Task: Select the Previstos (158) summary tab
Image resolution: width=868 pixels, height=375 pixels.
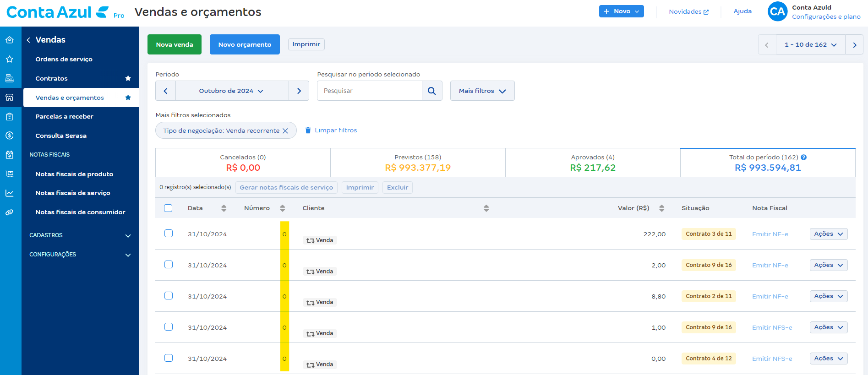Action: point(418,163)
